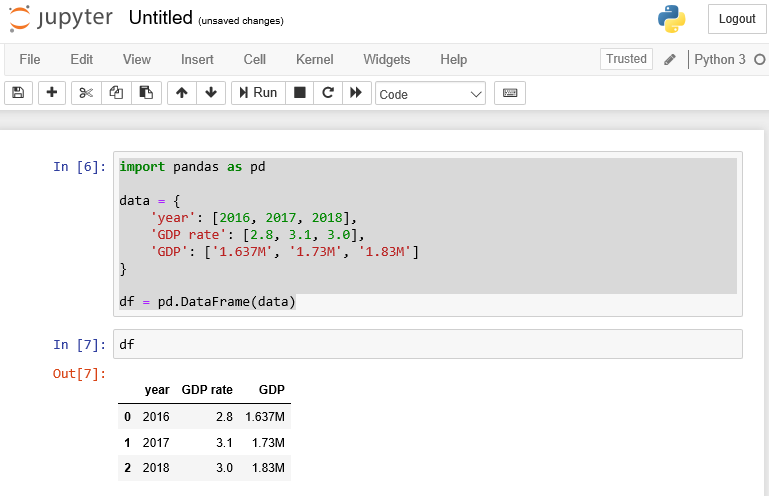Click the Trusted notebook button
Screen dimensions: 769x496
[x=626, y=59]
